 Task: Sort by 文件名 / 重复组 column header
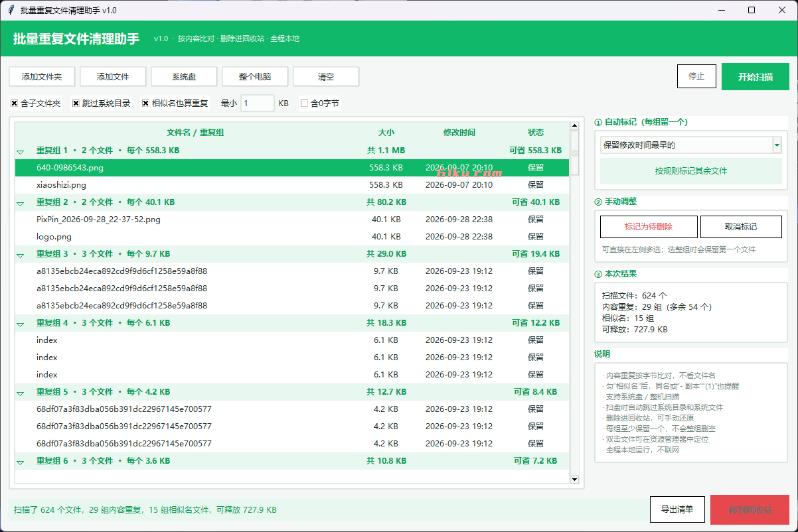(195, 133)
